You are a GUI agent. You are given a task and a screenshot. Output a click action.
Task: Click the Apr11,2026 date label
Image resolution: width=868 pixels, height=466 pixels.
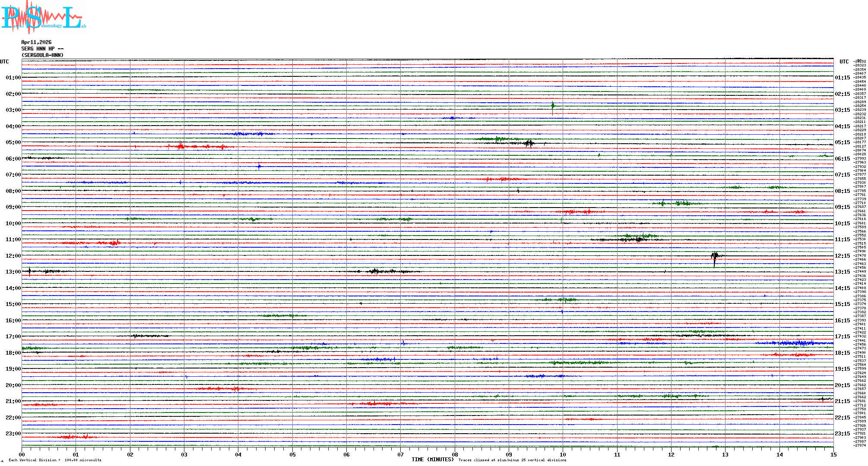pyautogui.click(x=36, y=42)
